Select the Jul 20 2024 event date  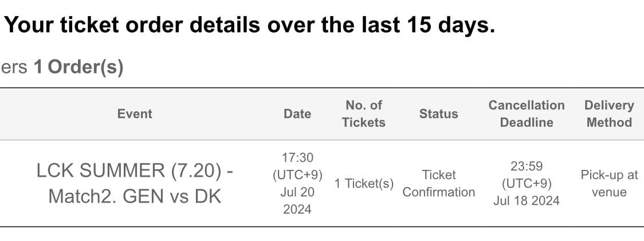coord(297,201)
